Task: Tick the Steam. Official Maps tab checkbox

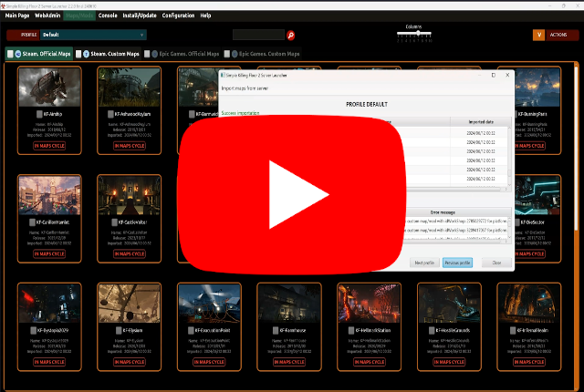Action: point(10,54)
